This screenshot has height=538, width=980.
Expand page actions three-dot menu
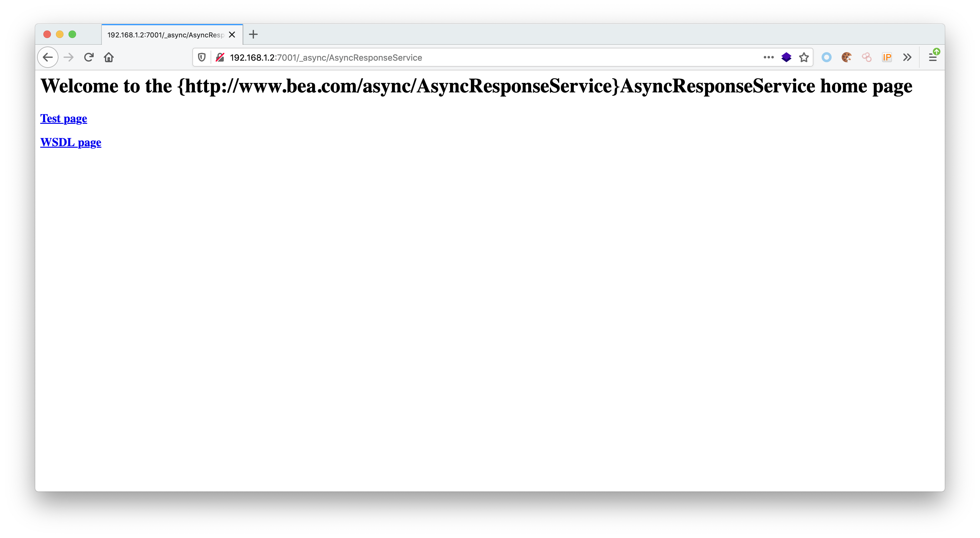pyautogui.click(x=768, y=58)
